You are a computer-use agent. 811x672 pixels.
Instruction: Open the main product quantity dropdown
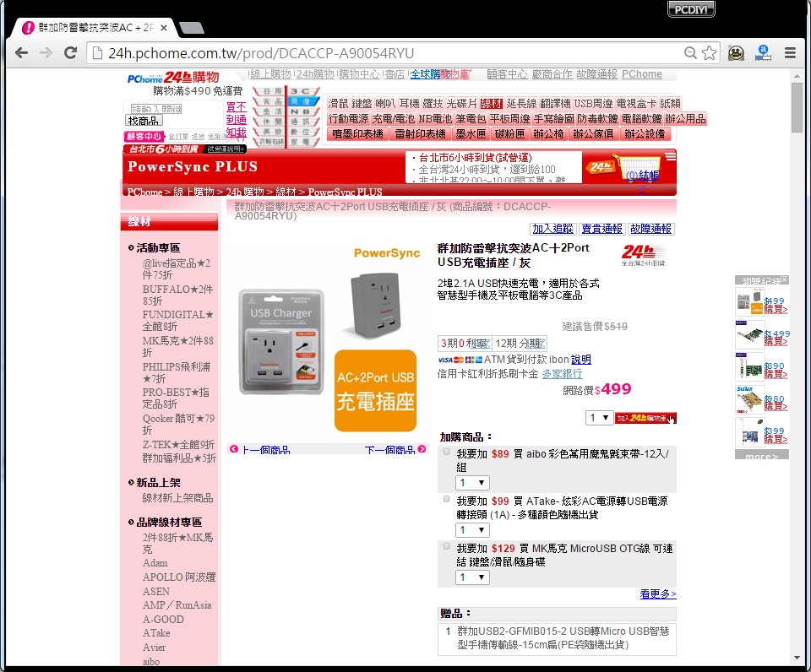click(x=600, y=418)
